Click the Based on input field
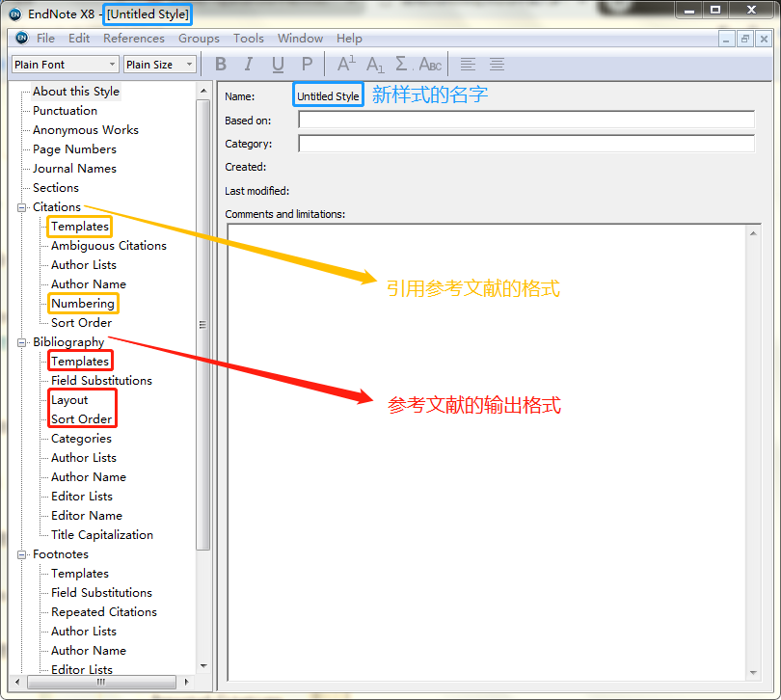 point(526,121)
